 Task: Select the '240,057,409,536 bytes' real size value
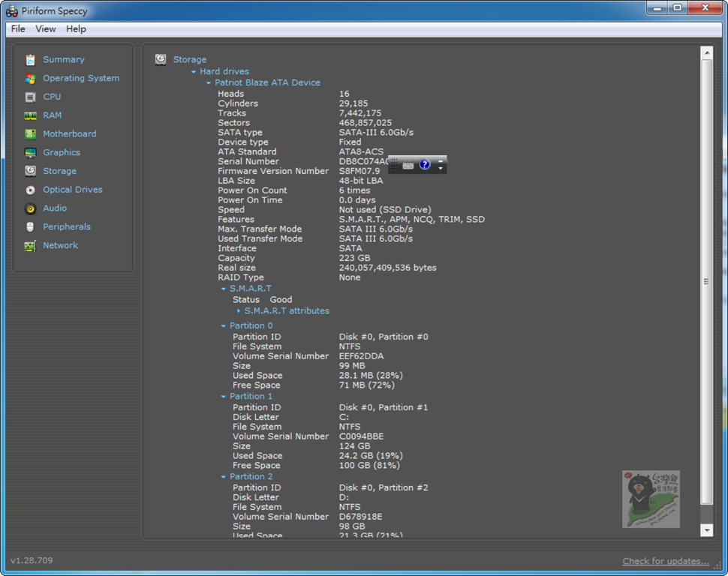click(387, 268)
